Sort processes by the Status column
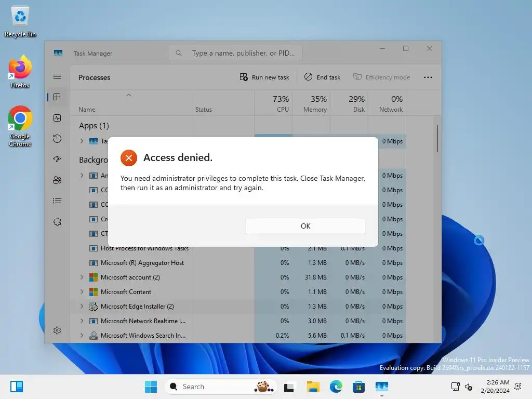Viewport: 532px width, 399px height. click(223, 103)
